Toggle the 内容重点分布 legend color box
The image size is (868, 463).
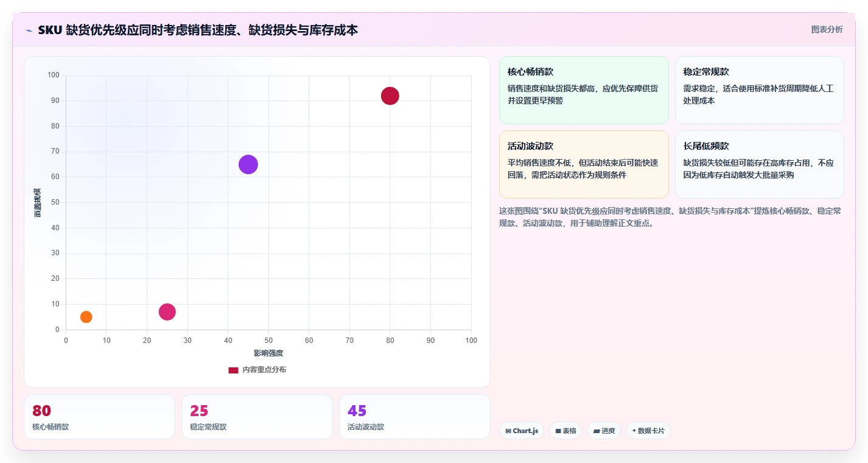click(x=233, y=370)
